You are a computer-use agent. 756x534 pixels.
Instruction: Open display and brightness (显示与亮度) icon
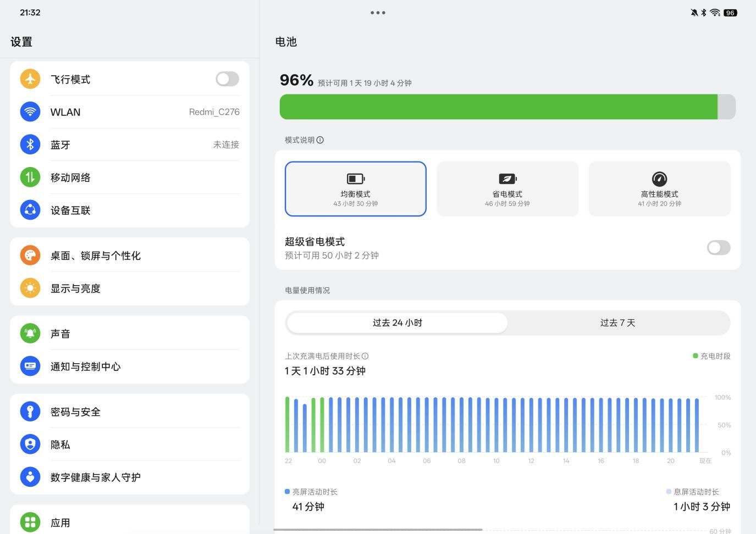pos(30,288)
